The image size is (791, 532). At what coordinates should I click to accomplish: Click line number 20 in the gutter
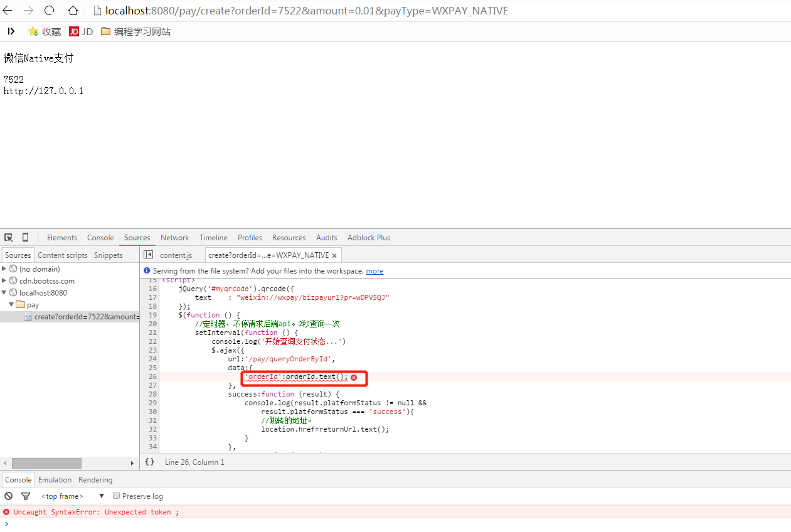click(x=152, y=324)
